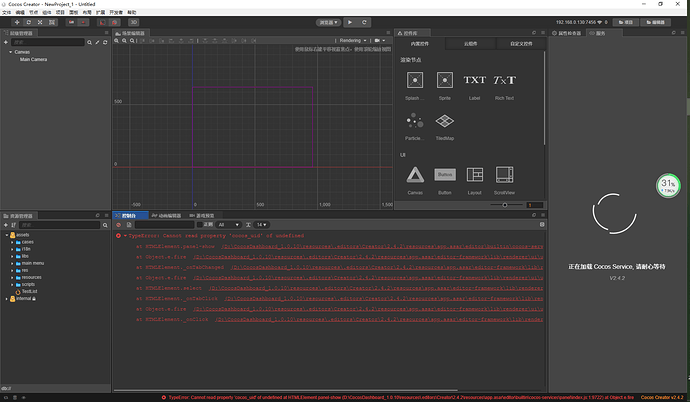
Task: Expand the libs folder
Action: [x=12, y=256]
